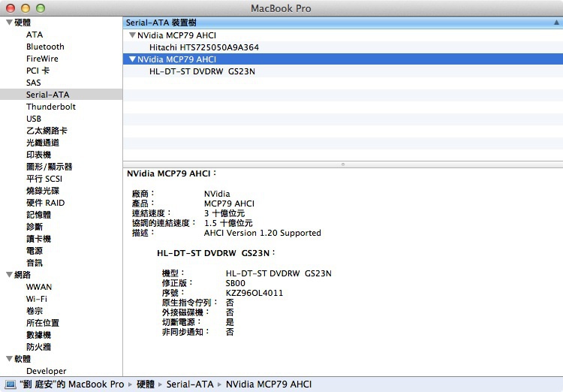563x392 pixels.
Task: Click the computer icon in the path bar
Action: coord(11,384)
